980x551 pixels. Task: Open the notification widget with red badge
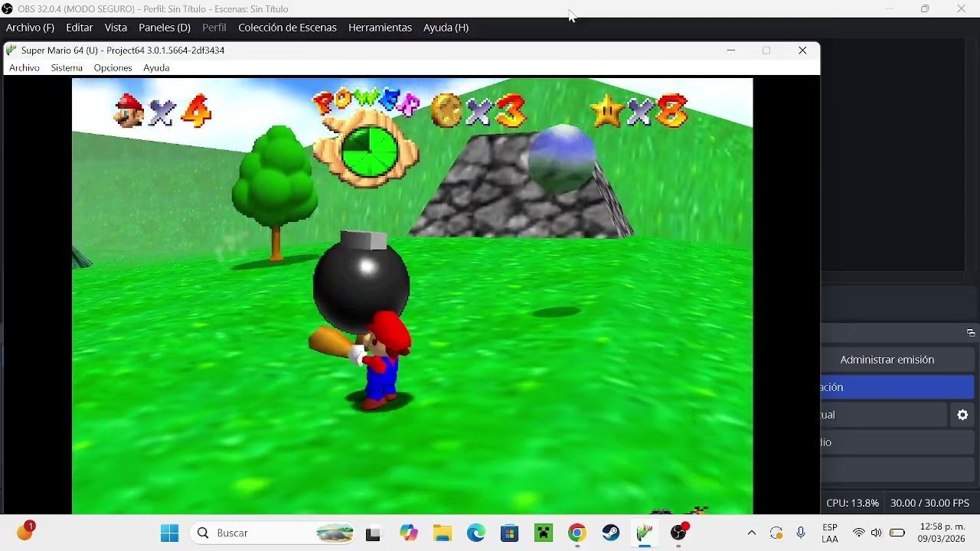(x=25, y=531)
